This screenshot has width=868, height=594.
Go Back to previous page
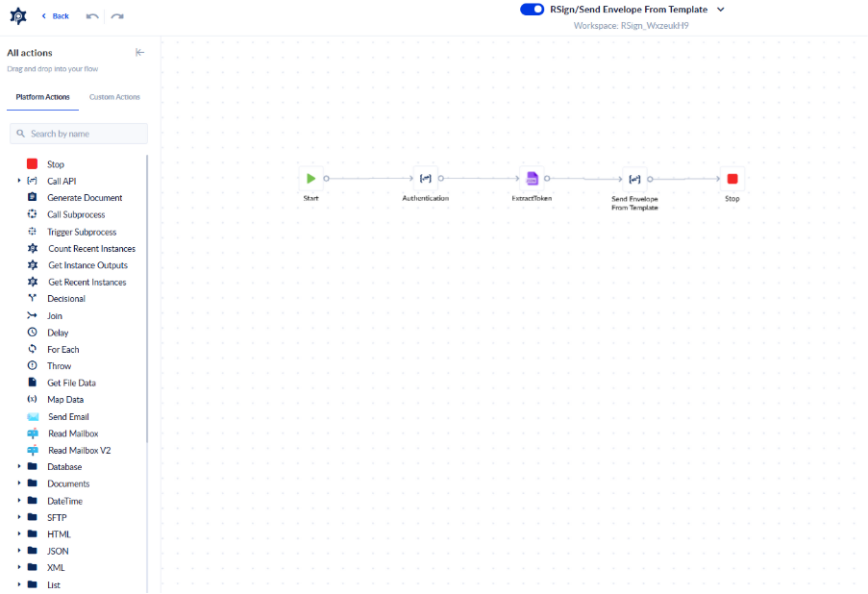(x=56, y=16)
